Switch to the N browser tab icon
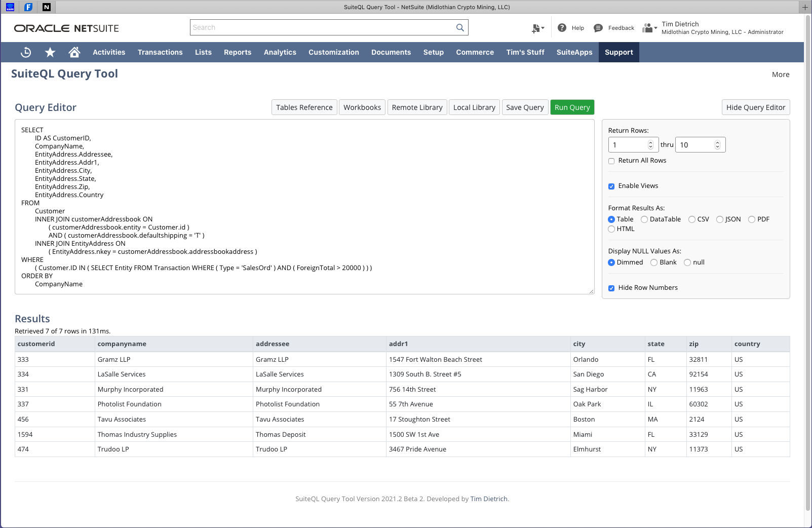The image size is (812, 528). (47, 7)
